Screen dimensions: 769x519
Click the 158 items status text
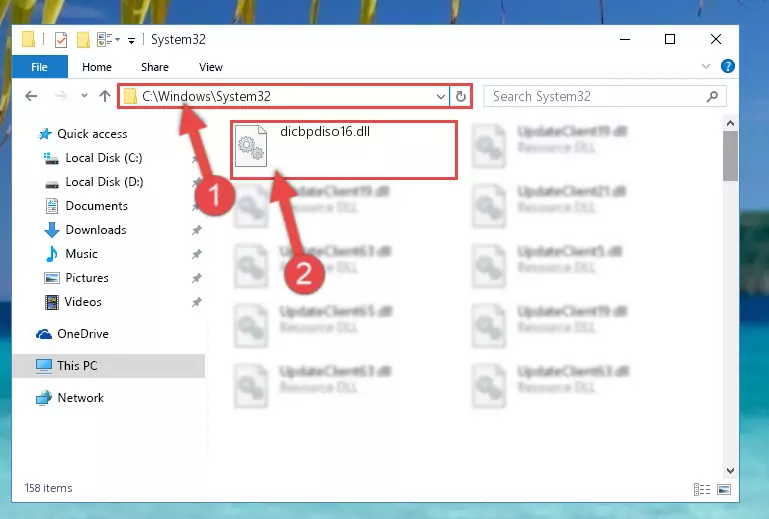[48, 488]
